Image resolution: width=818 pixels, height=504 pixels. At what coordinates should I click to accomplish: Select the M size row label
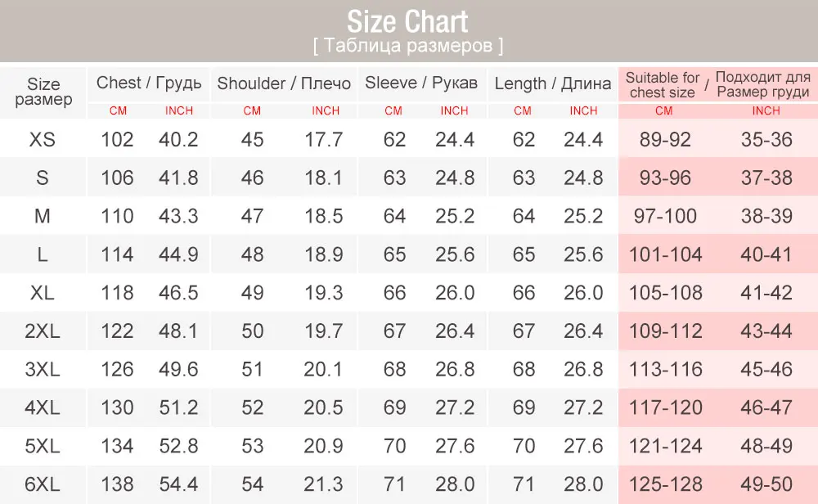[x=43, y=216]
